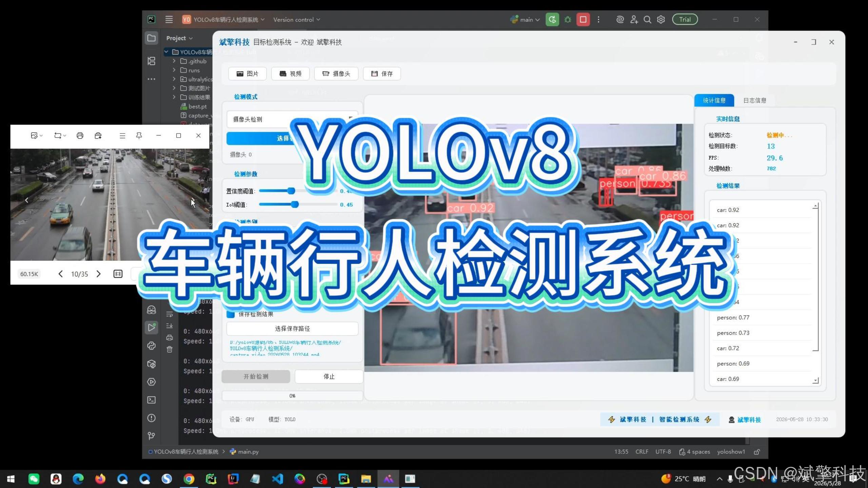Screen dimensions: 868x488
Task: Open the Run tool window icon
Action: 151,327
